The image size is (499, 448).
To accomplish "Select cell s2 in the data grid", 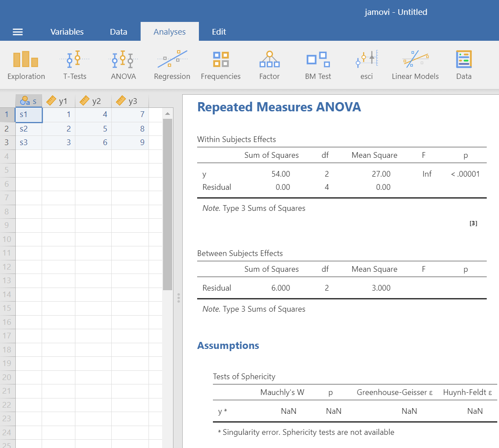I will pyautogui.click(x=28, y=129).
